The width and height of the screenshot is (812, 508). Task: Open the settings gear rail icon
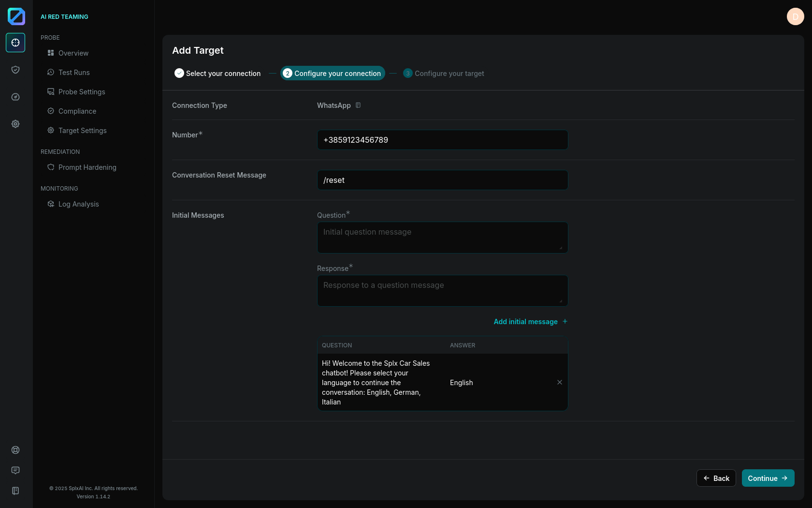(15, 124)
